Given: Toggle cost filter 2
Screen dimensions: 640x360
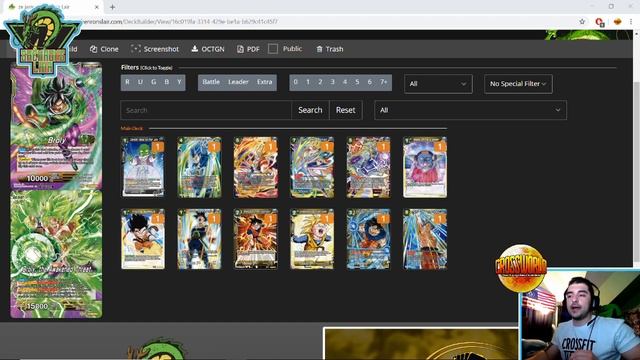Looking at the screenshot, I should point(320,82).
